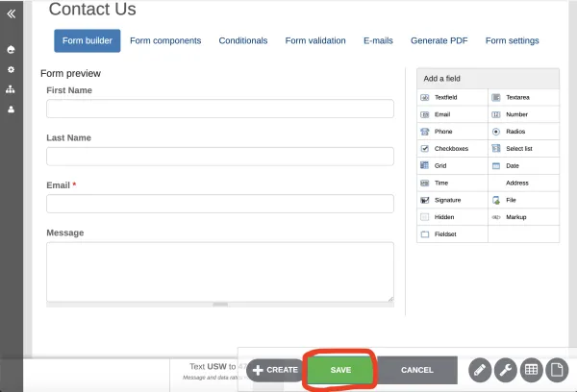Add a Grid field component
The image size is (577, 392).
(452, 165)
